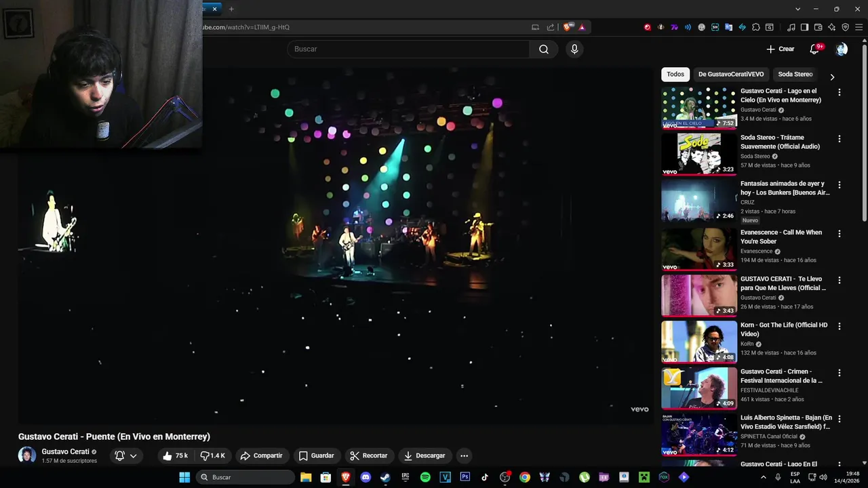Open the Brave VPN shield icon

(845, 27)
